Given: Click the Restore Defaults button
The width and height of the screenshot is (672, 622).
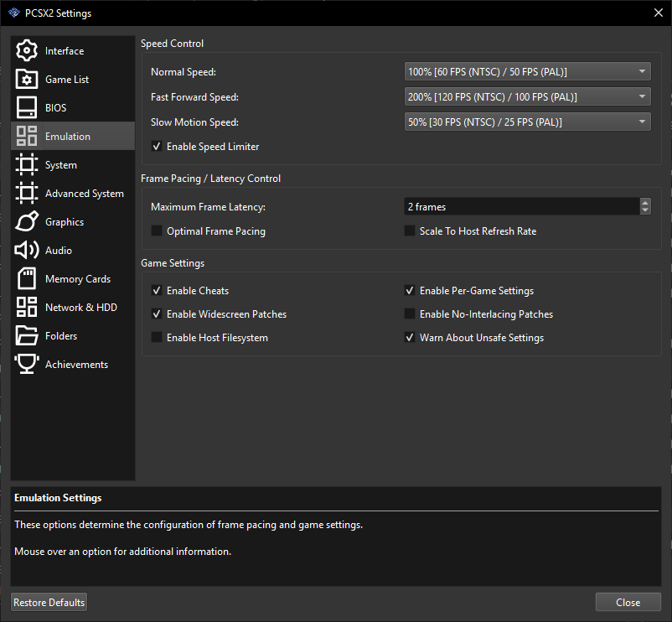Looking at the screenshot, I should [x=48, y=602].
